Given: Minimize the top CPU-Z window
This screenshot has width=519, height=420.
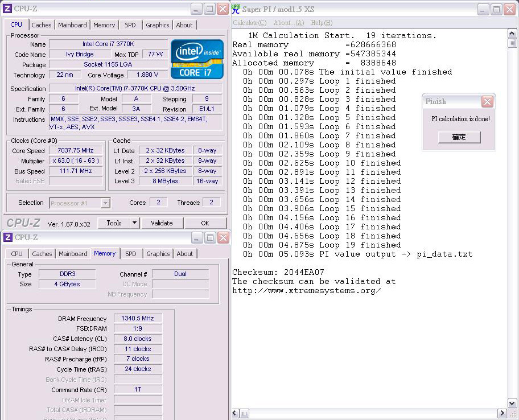Looking at the screenshot, I should tap(196, 9).
